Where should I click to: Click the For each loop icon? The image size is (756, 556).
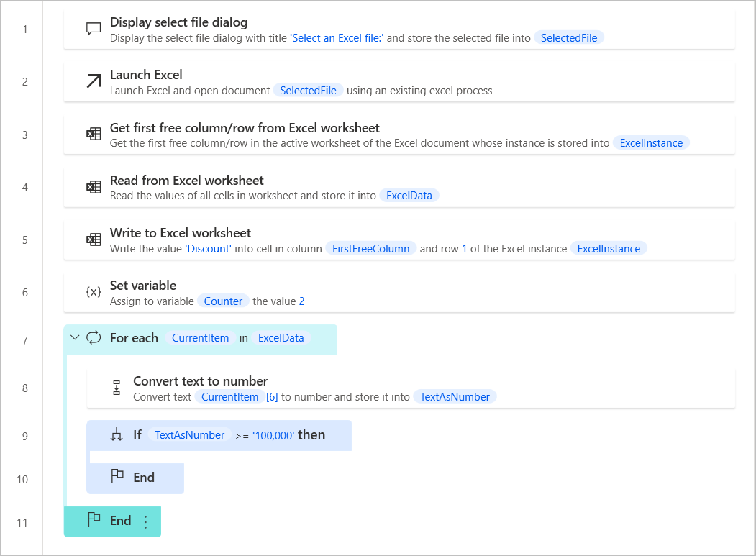point(94,337)
